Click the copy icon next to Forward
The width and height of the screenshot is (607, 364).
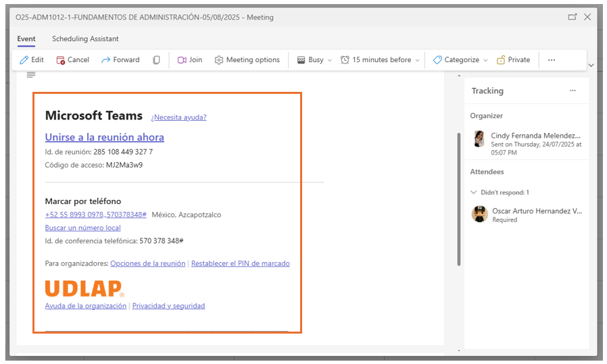[156, 60]
